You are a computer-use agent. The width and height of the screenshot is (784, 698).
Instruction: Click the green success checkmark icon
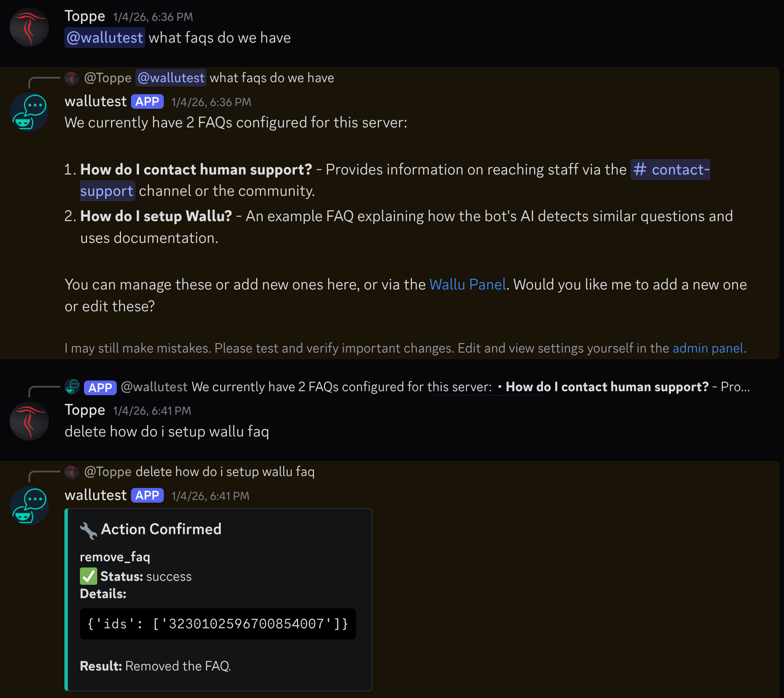tap(87, 576)
